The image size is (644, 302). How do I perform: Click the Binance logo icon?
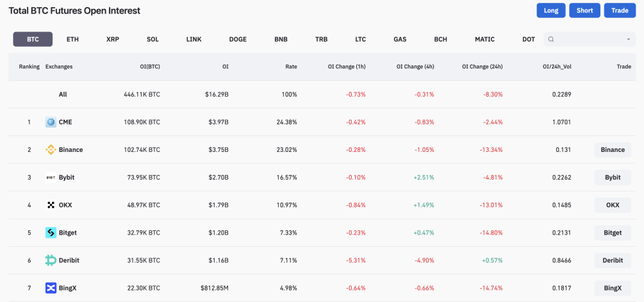[x=51, y=150]
